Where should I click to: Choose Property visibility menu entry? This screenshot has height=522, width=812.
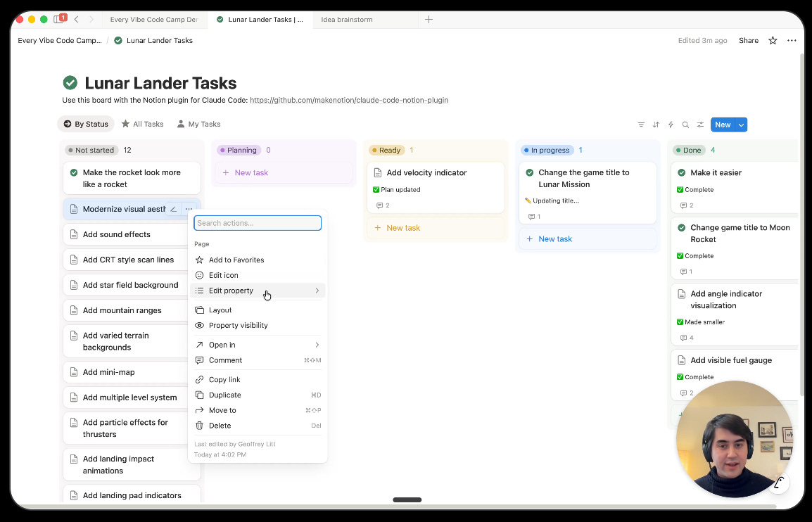click(258, 326)
